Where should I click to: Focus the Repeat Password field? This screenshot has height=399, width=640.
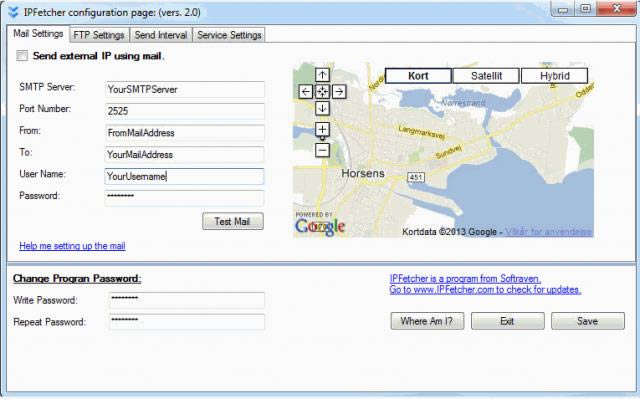pos(187,321)
